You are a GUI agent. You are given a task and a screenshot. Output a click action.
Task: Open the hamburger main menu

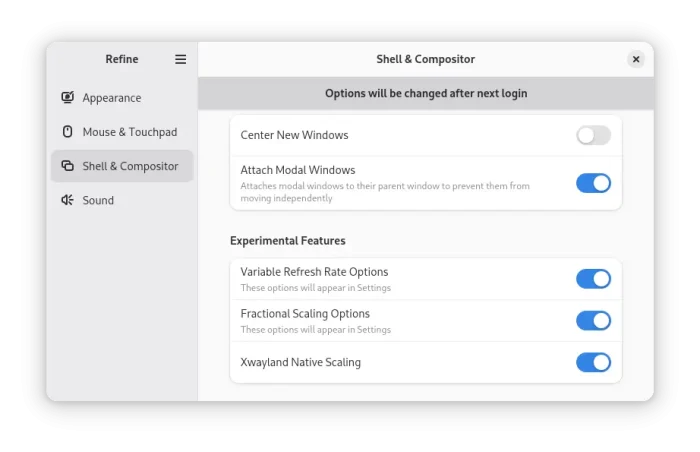coord(180,59)
